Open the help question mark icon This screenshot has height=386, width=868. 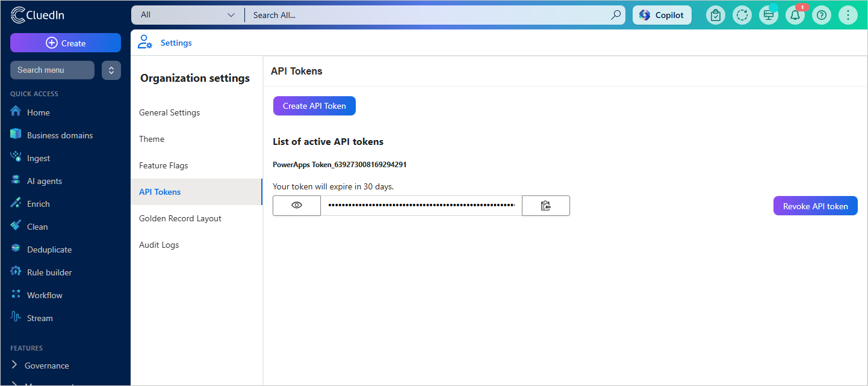(822, 15)
